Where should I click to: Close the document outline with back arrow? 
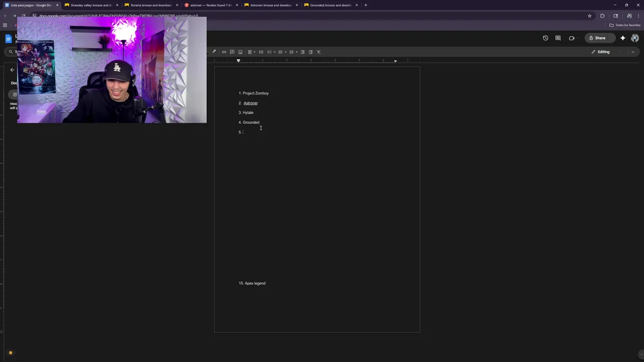(12, 70)
